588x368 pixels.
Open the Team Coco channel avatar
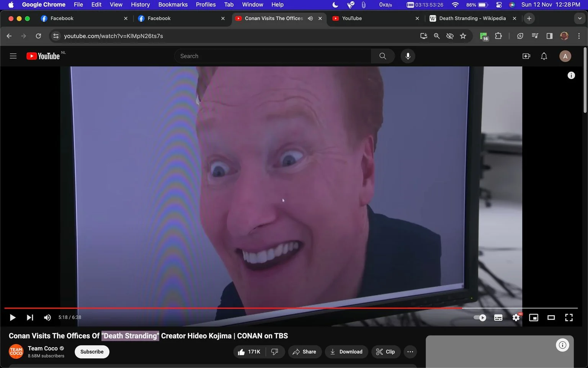(x=16, y=352)
